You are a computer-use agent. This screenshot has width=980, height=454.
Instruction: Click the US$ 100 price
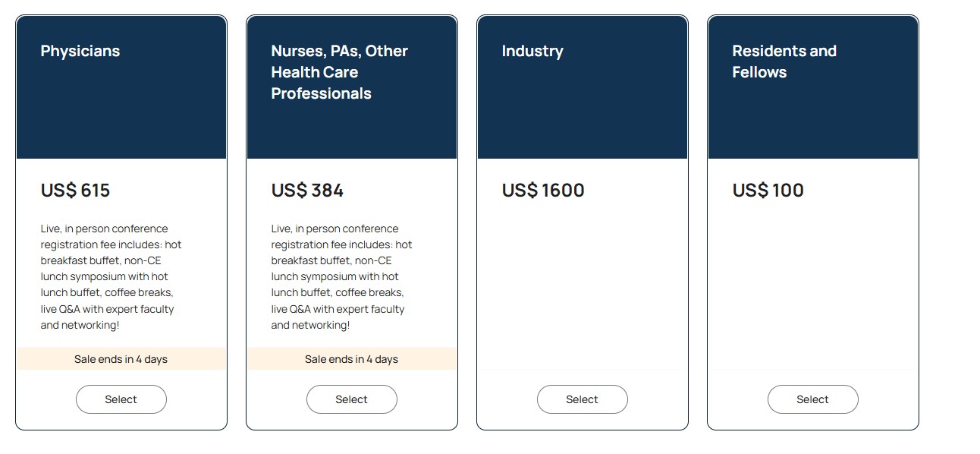(768, 191)
